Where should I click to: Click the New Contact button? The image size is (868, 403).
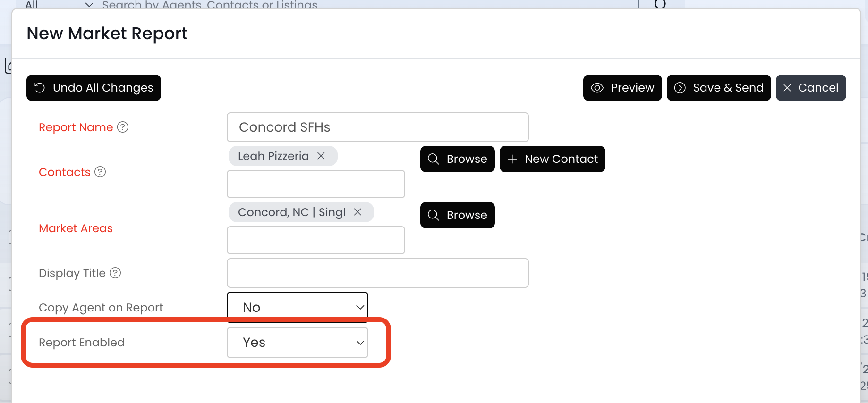552,159
